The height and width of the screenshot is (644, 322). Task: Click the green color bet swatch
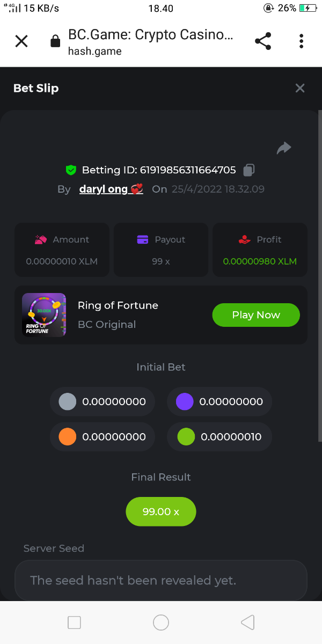(x=186, y=437)
